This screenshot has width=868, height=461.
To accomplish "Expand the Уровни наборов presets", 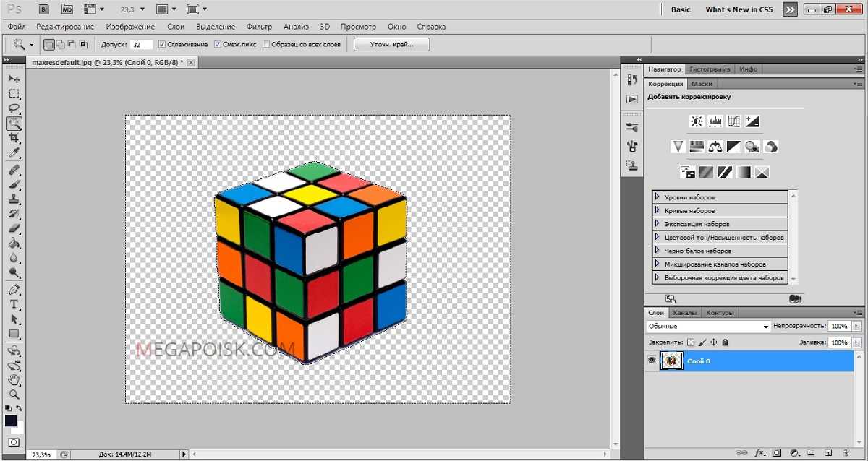I will coord(657,197).
